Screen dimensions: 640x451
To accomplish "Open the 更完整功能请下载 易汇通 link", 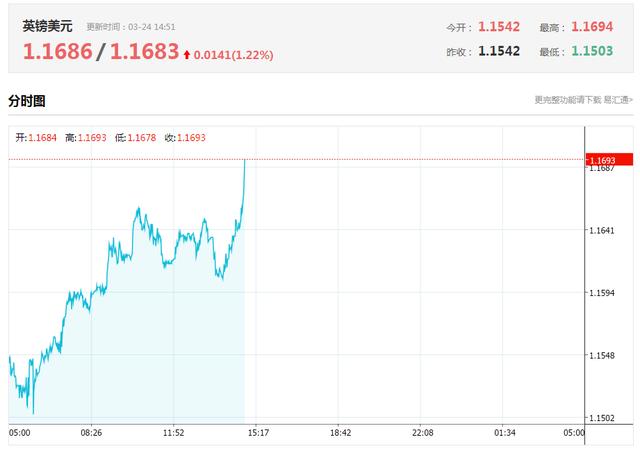I will coord(583,100).
